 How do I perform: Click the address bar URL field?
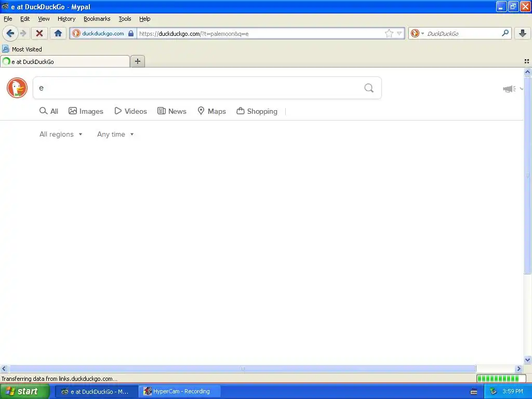(x=260, y=33)
